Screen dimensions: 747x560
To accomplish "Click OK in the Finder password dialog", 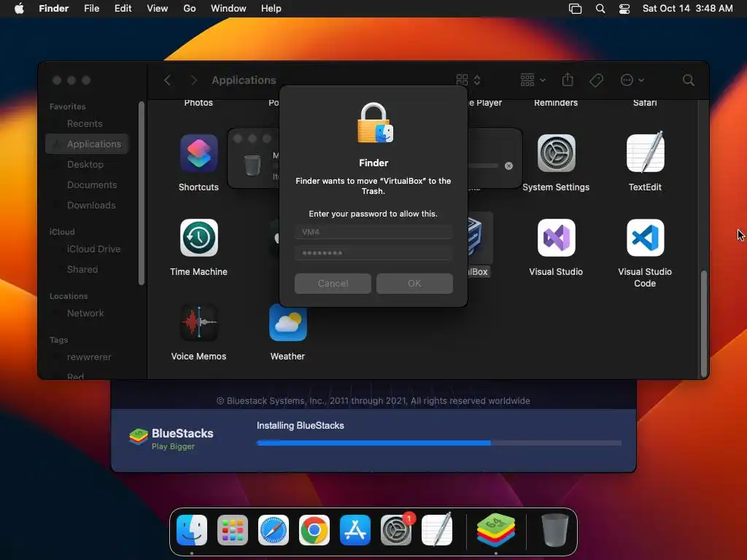I will [414, 284].
